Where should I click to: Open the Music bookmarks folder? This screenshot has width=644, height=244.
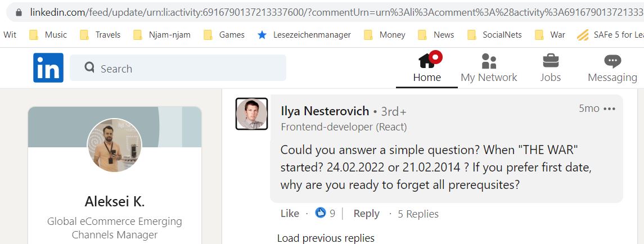(48, 35)
